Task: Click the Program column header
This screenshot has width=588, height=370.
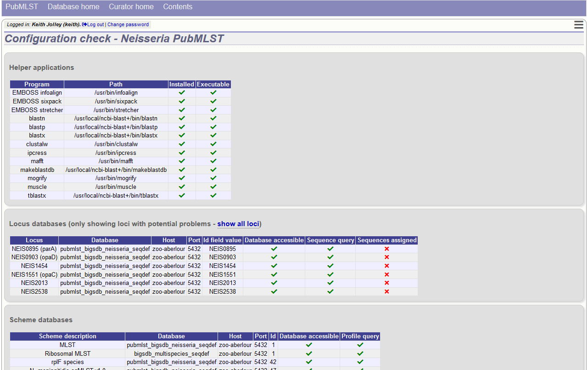Action: coord(37,84)
